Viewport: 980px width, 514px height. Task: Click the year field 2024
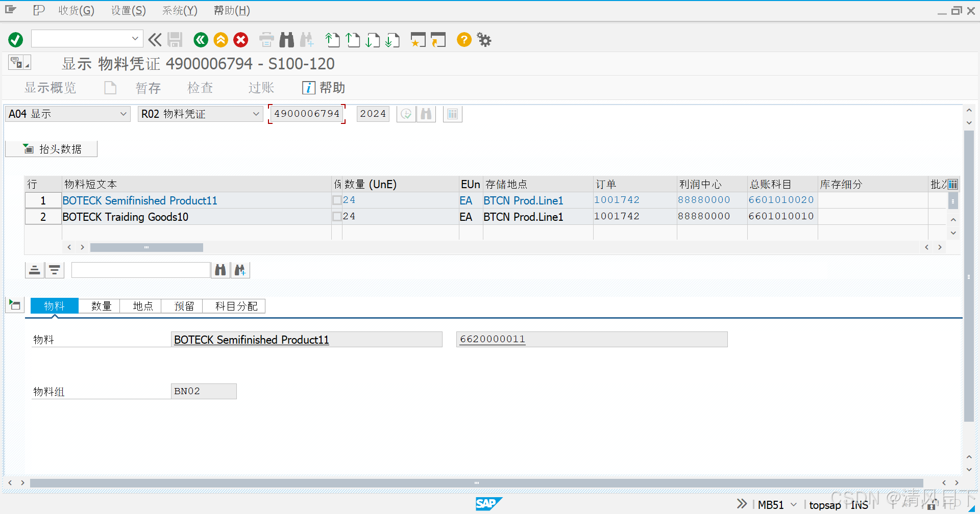[x=373, y=114]
